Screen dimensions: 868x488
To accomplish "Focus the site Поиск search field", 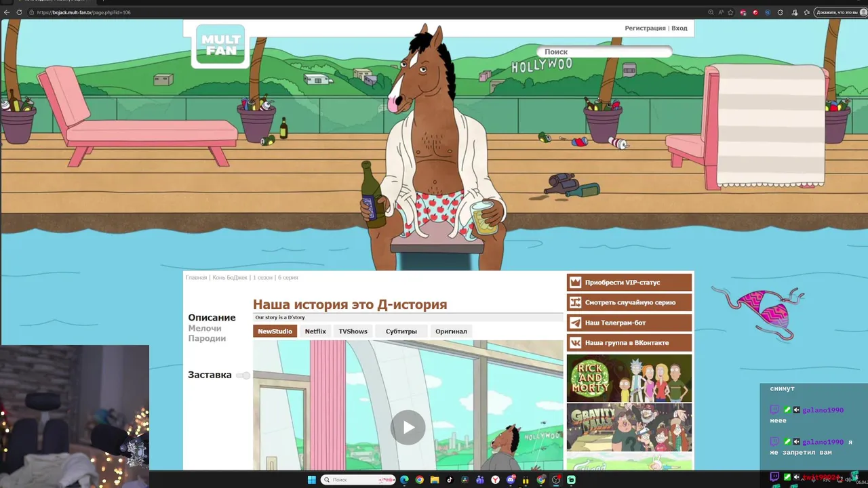I will click(x=604, y=52).
